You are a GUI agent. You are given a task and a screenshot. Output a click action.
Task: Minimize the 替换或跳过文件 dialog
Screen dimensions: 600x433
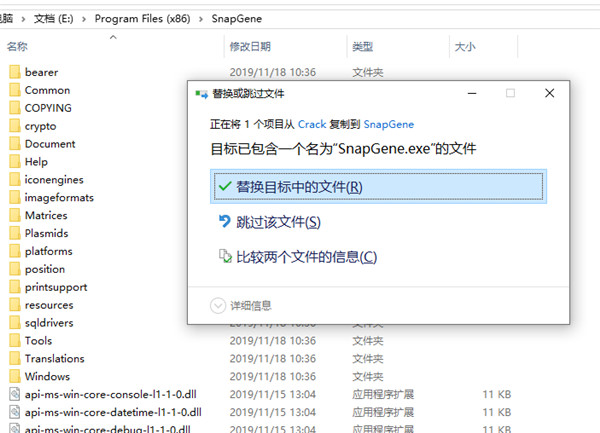472,93
